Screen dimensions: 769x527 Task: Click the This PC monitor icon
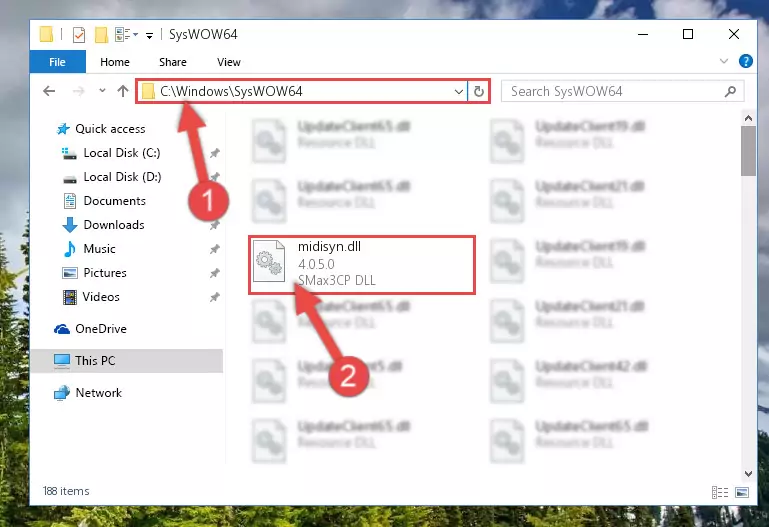pos(62,361)
